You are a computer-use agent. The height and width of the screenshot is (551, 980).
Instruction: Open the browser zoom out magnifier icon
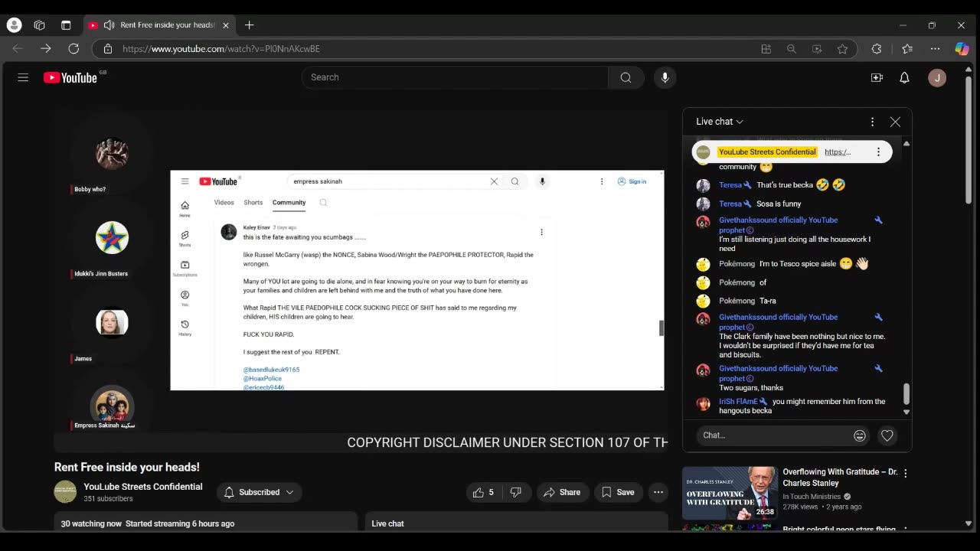[x=791, y=49]
